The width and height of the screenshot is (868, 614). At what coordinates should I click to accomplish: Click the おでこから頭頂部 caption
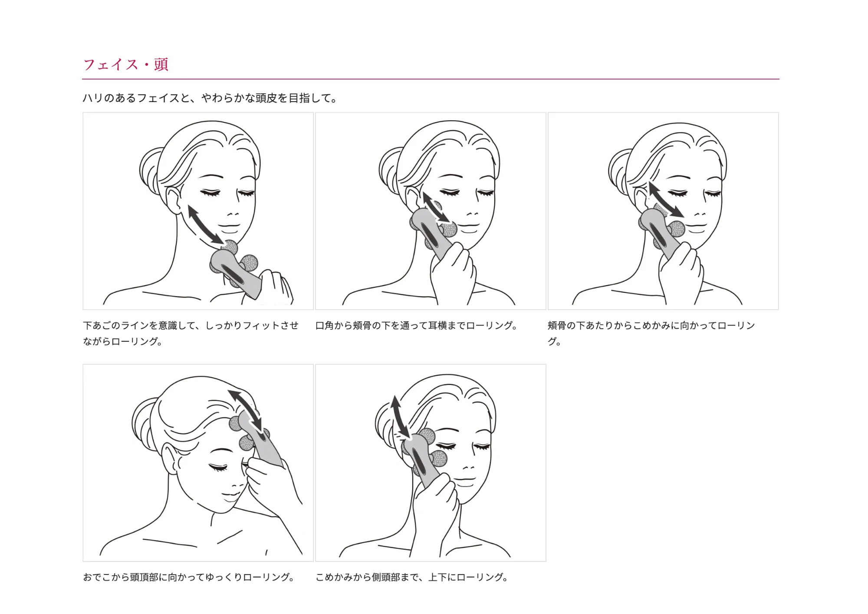coord(189,578)
